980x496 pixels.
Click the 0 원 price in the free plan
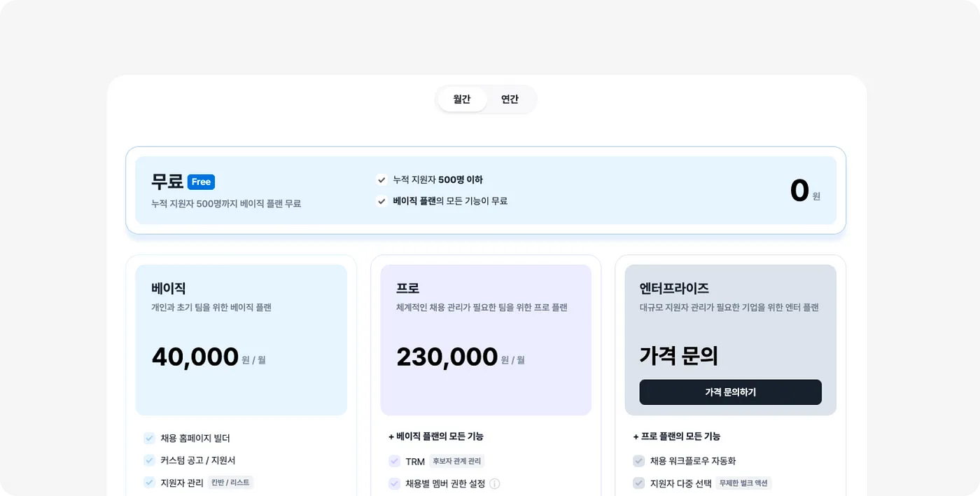(805, 191)
